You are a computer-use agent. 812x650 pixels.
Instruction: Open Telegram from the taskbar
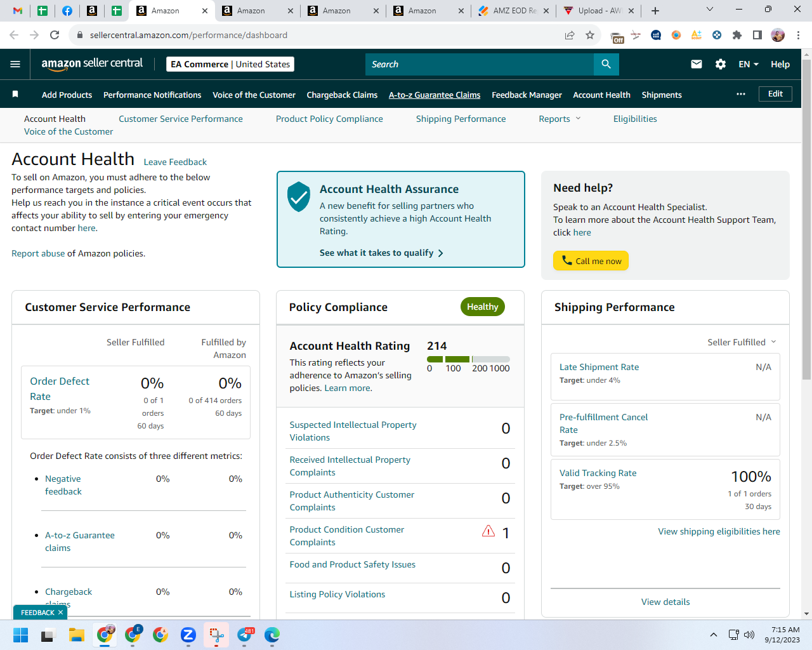[x=244, y=635]
